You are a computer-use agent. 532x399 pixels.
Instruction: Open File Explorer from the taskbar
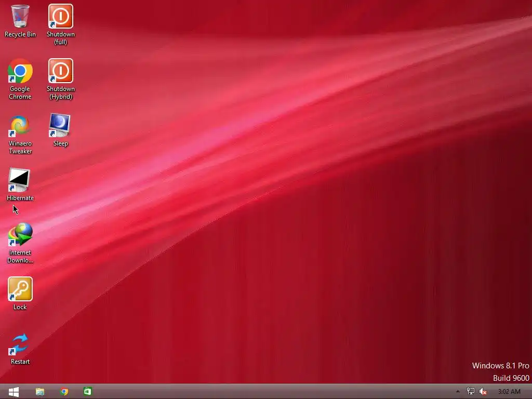(40, 392)
